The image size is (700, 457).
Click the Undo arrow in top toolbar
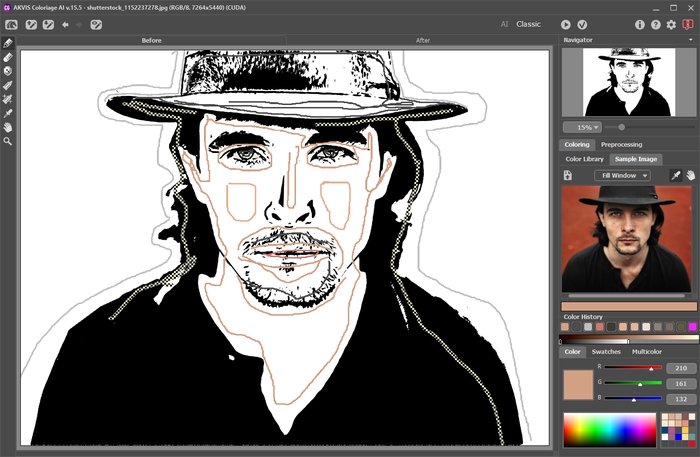[x=65, y=24]
